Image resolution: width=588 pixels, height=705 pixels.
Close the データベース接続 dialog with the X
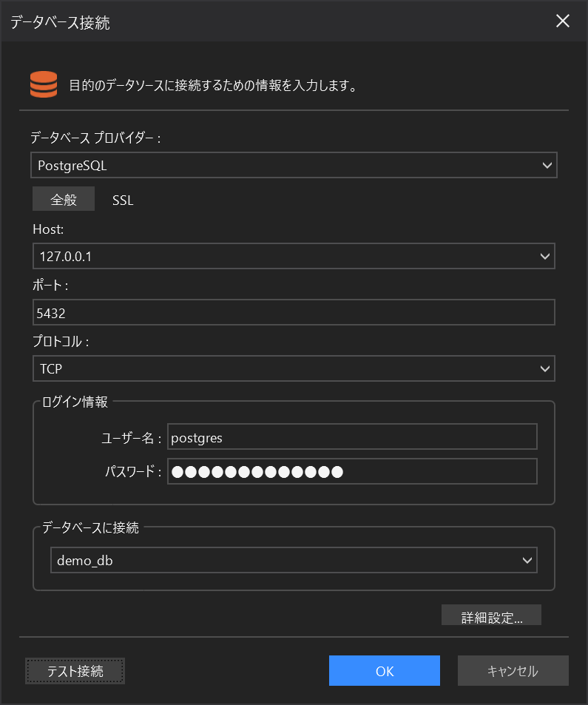coord(563,21)
